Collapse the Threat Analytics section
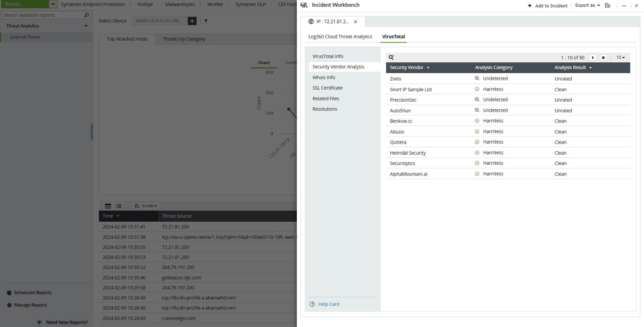Image resolution: width=644 pixels, height=327 pixels. (x=86, y=26)
